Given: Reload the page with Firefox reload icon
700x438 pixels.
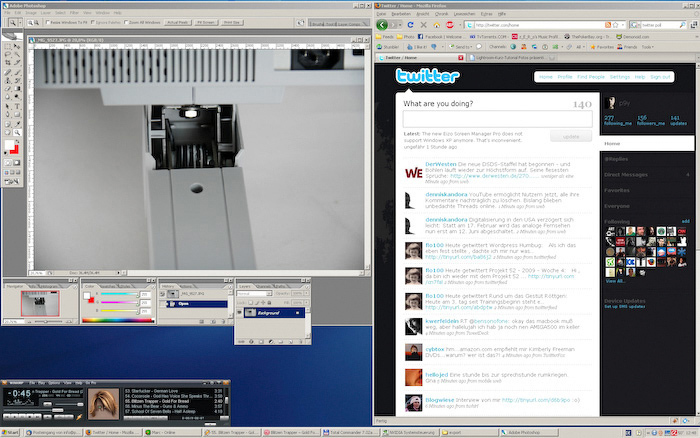Looking at the screenshot, I should coord(410,25).
